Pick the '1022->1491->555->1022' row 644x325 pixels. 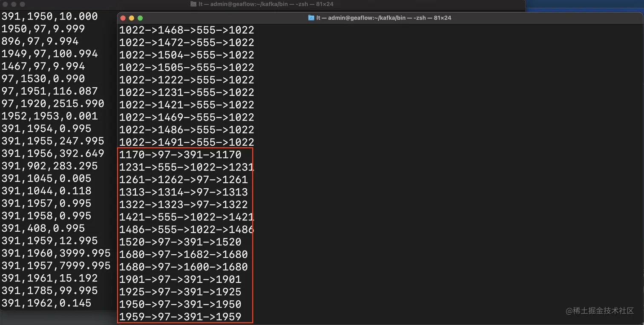click(187, 142)
